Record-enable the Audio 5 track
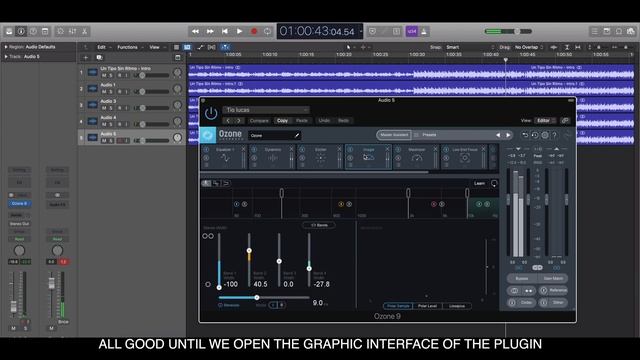640x360 pixels. tap(120, 141)
